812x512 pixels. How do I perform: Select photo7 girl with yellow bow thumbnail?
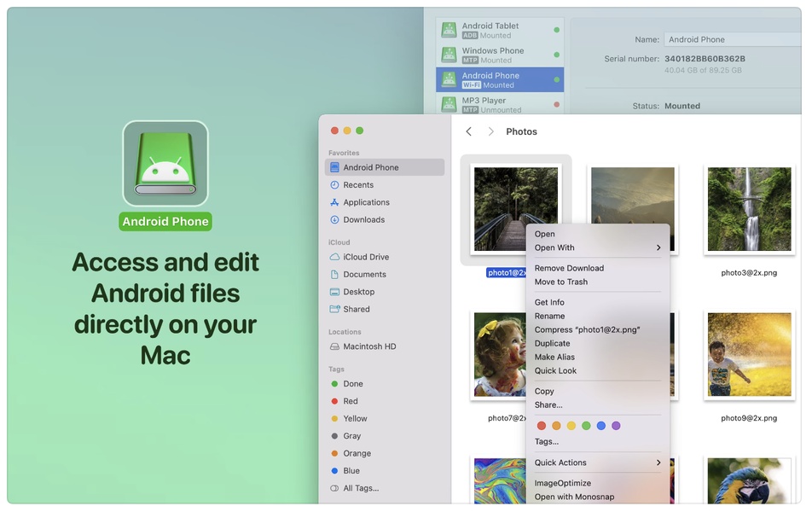coord(499,354)
